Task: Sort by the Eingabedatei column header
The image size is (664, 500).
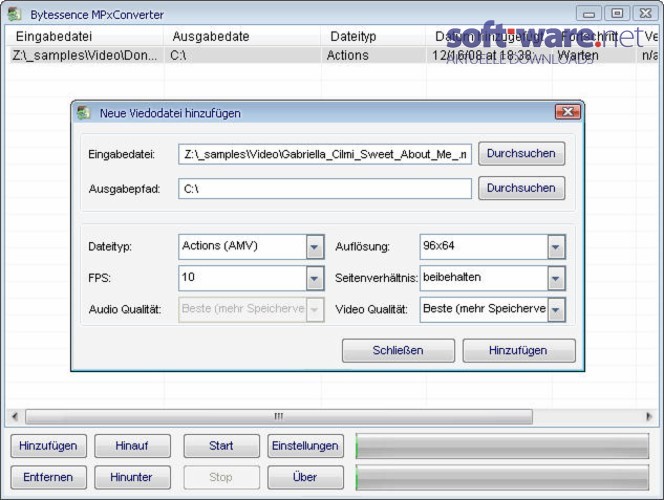Action: pyautogui.click(x=85, y=36)
